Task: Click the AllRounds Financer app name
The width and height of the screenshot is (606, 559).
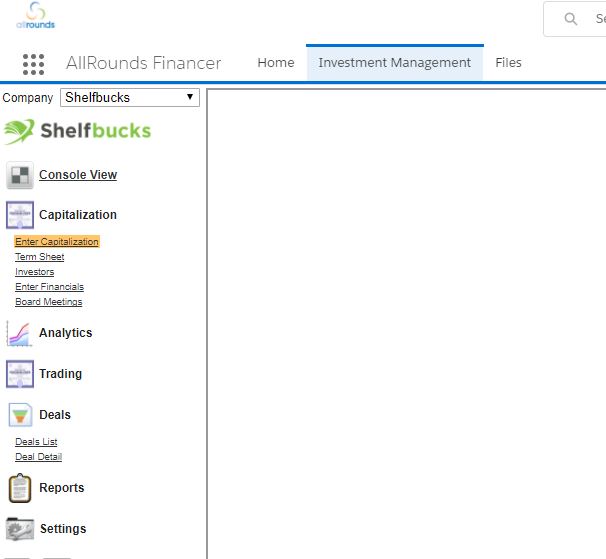Action: [x=143, y=63]
